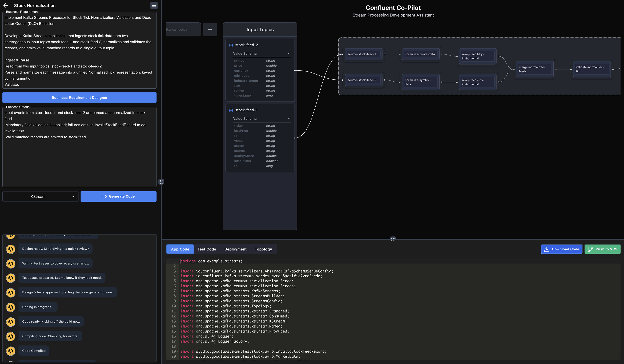Open the Topology tab
624x364 pixels.
[x=263, y=249]
